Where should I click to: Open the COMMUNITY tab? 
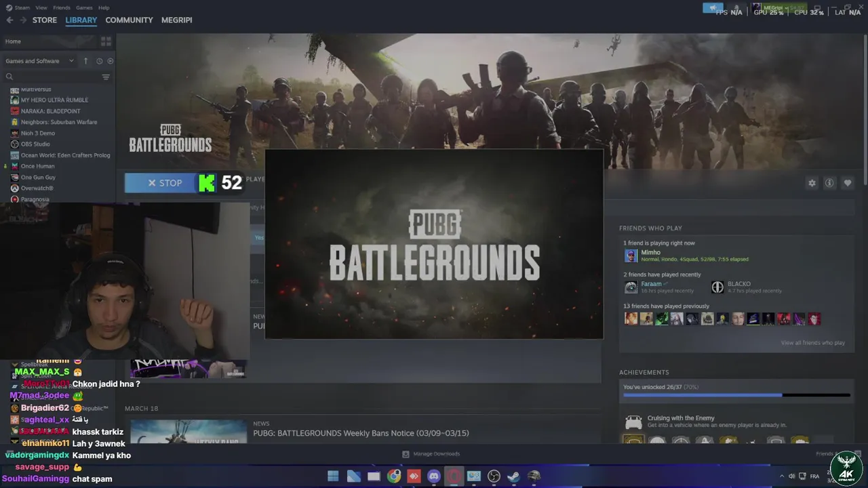[x=129, y=20]
